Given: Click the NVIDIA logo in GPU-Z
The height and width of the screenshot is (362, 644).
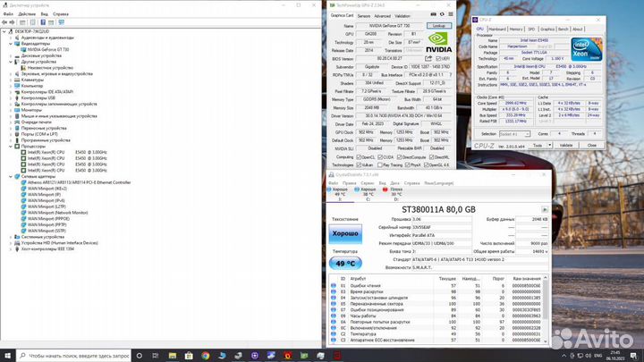Looking at the screenshot, I should 438,43.
